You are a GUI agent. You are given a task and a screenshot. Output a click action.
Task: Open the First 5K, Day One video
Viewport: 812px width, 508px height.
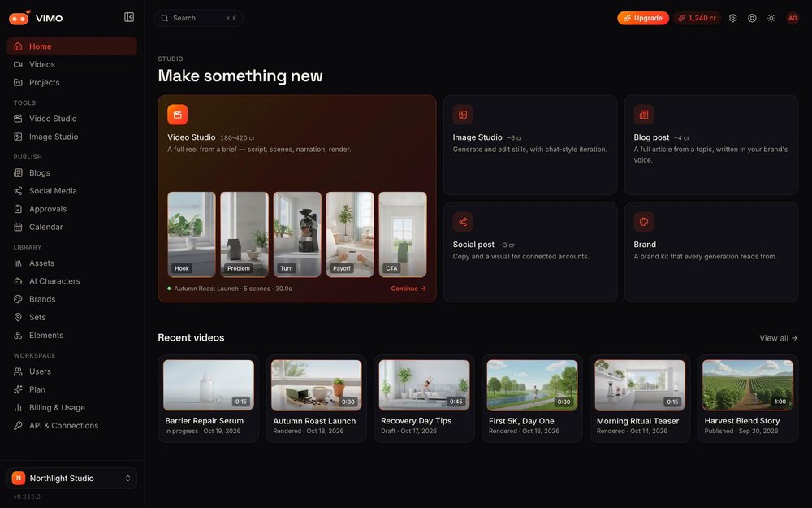coord(533,398)
